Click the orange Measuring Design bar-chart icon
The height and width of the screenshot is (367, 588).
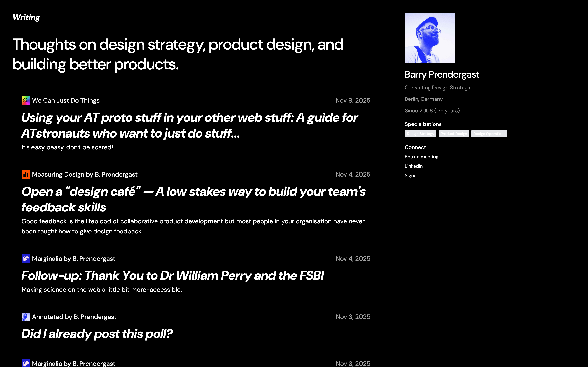tap(26, 174)
